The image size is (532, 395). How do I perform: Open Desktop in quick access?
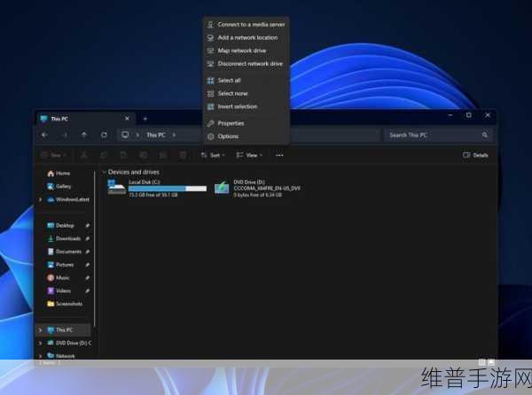pyautogui.click(x=60, y=226)
